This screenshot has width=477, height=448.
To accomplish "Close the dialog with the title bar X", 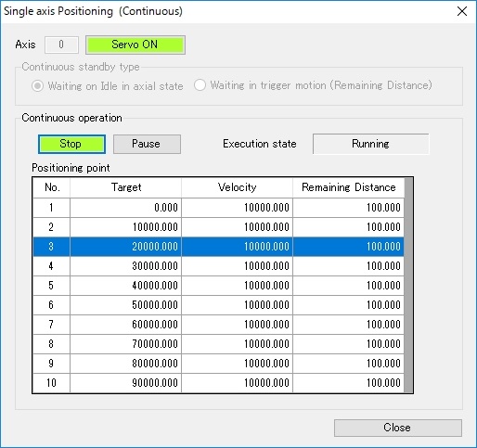I will 462,11.
